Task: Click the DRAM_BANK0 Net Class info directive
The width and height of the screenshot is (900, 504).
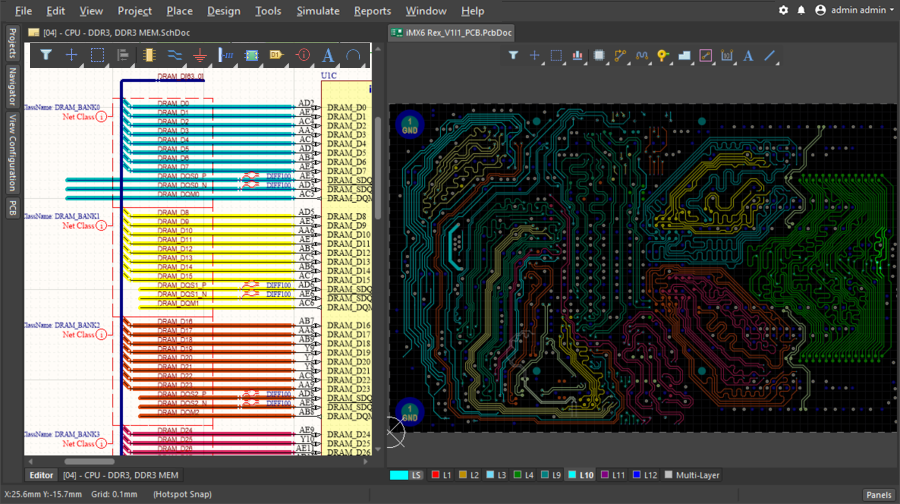Action: pyautogui.click(x=101, y=117)
